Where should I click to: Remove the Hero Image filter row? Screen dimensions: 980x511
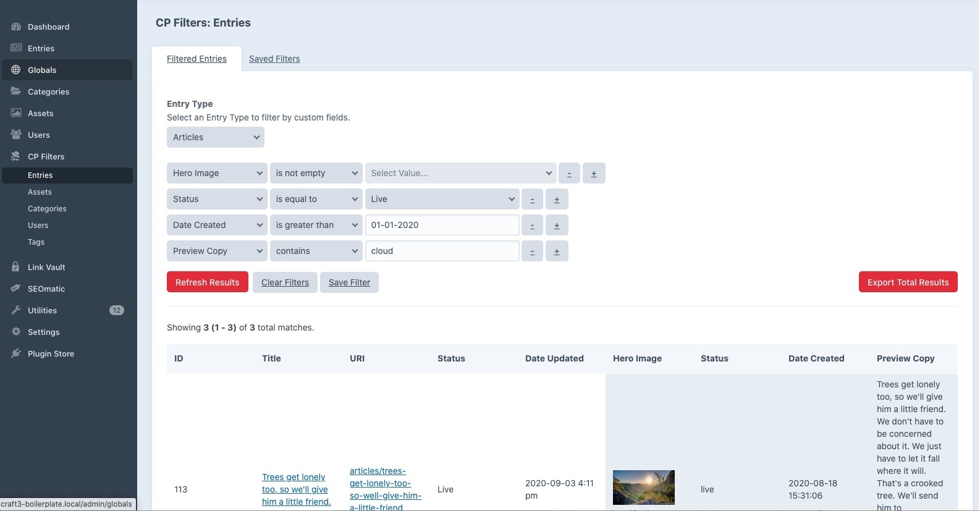point(569,173)
